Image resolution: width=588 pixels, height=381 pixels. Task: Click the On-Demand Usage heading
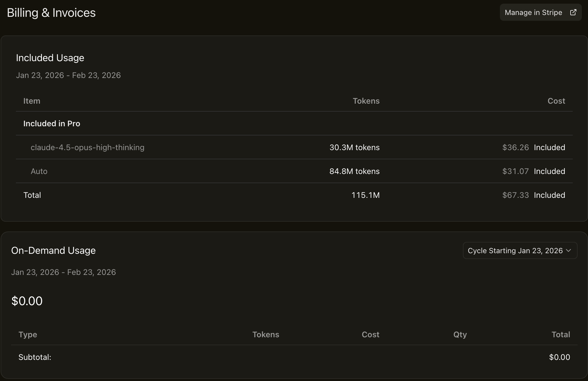pyautogui.click(x=54, y=250)
